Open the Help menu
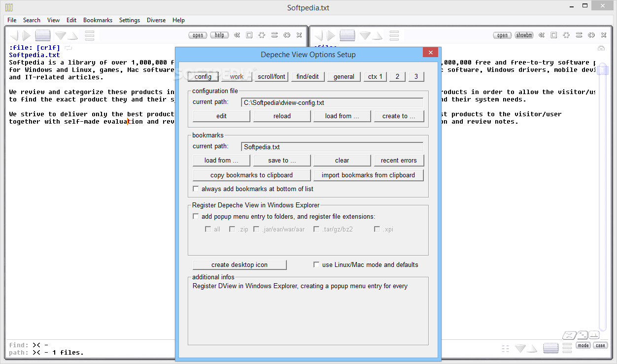617x364 pixels. (x=178, y=20)
